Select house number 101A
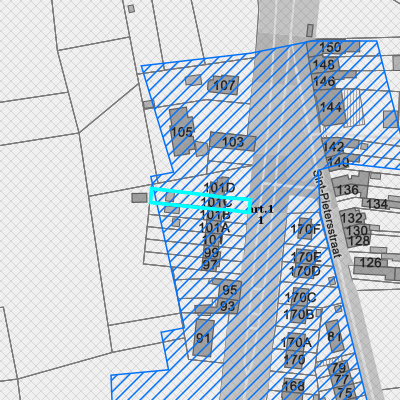This screenshot has width=400, height=400. (x=214, y=228)
